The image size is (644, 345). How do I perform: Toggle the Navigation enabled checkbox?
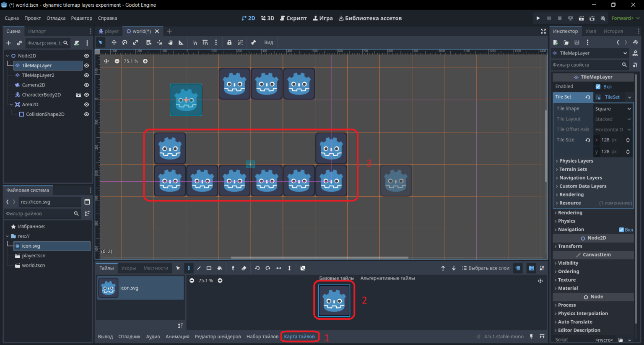pos(621,230)
